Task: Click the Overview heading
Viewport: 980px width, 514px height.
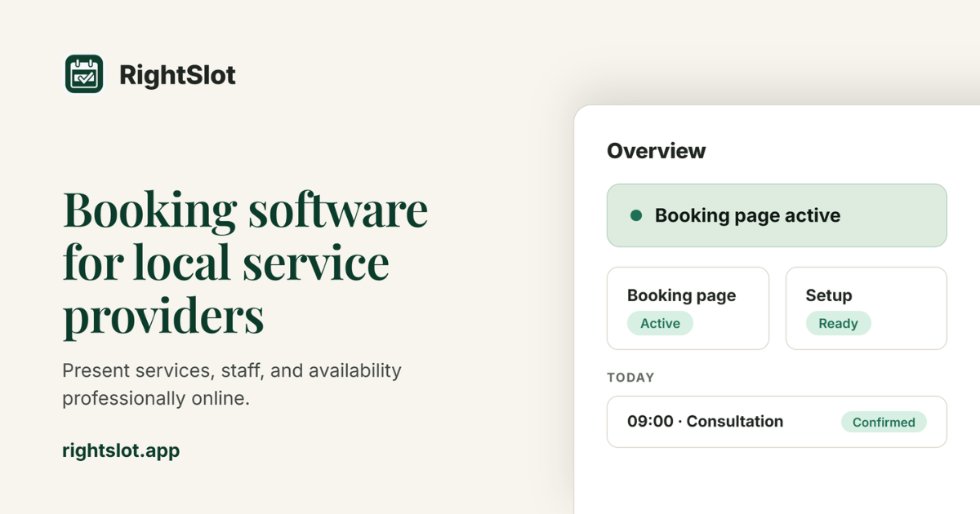Action: click(x=657, y=151)
